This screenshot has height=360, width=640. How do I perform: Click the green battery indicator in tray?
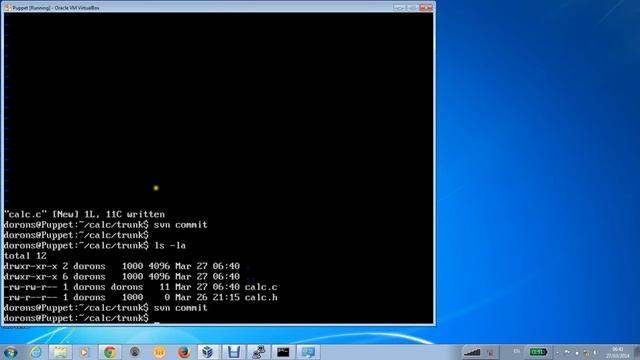538,352
